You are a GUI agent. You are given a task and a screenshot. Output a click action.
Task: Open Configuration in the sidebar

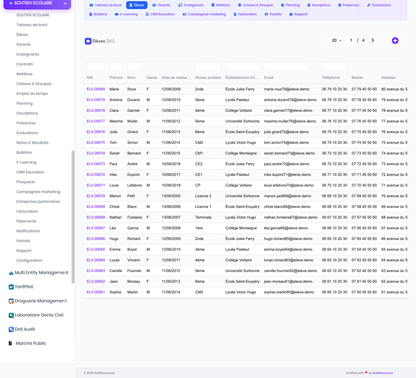(x=29, y=260)
